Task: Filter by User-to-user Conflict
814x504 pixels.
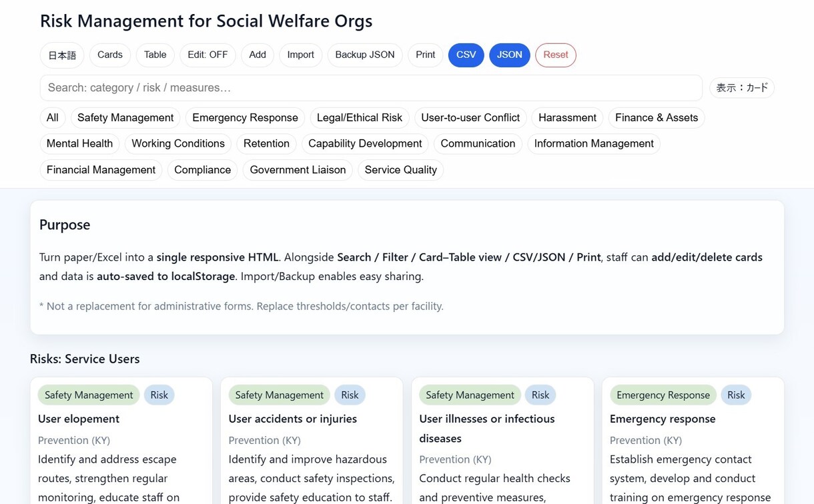Action: click(x=470, y=118)
